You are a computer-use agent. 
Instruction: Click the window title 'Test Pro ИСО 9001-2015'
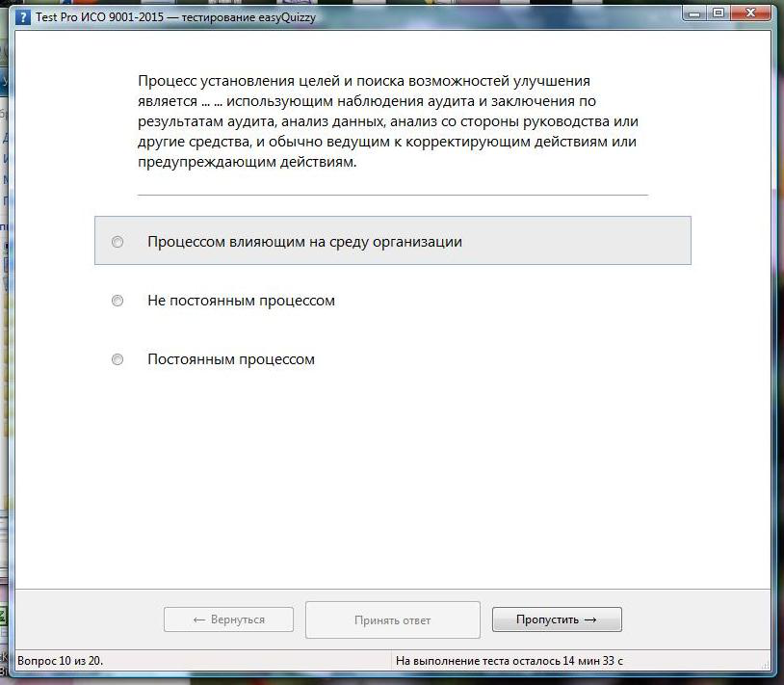tap(99, 17)
